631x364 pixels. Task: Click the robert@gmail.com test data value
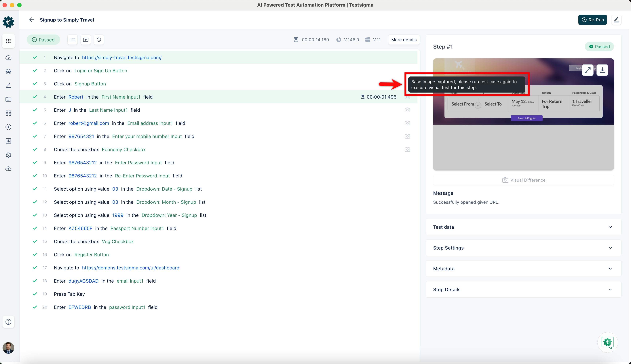coord(89,123)
